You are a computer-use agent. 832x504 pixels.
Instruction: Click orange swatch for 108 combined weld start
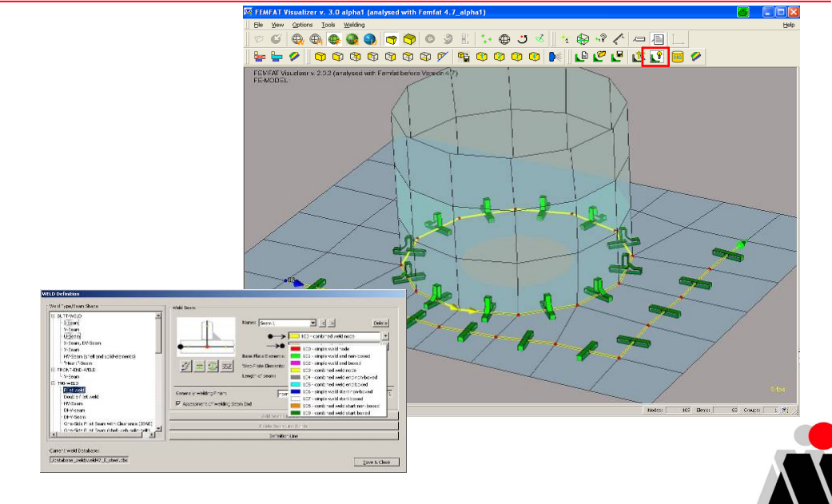[295, 406]
